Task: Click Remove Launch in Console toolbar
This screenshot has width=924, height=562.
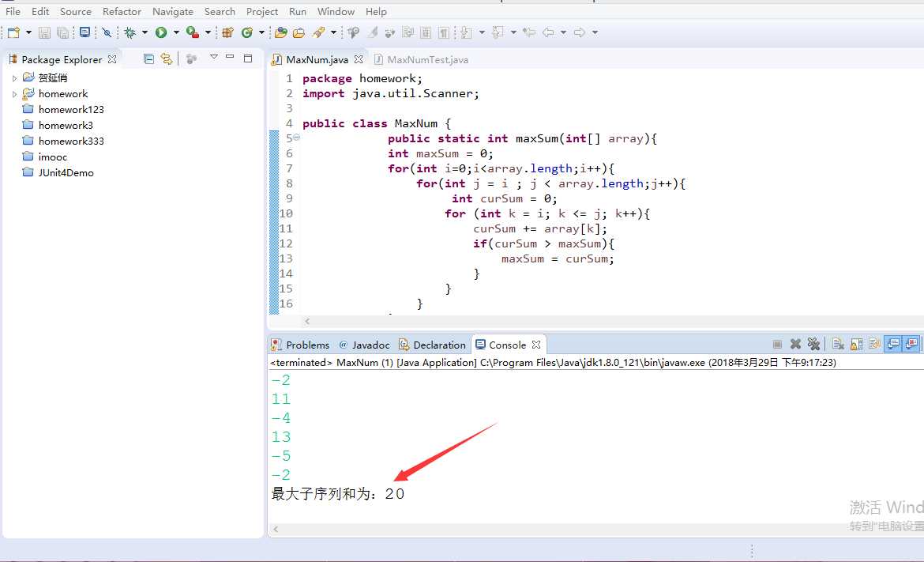Action: [795, 344]
